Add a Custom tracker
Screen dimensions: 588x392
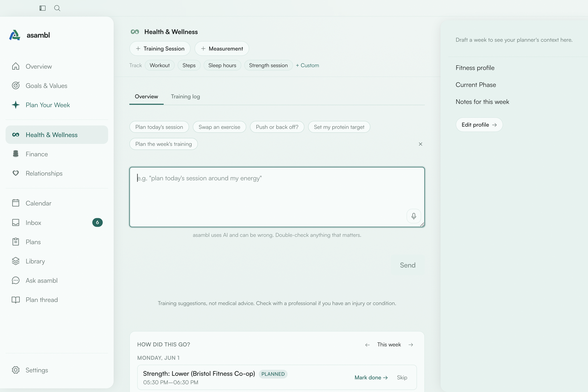pos(308,65)
